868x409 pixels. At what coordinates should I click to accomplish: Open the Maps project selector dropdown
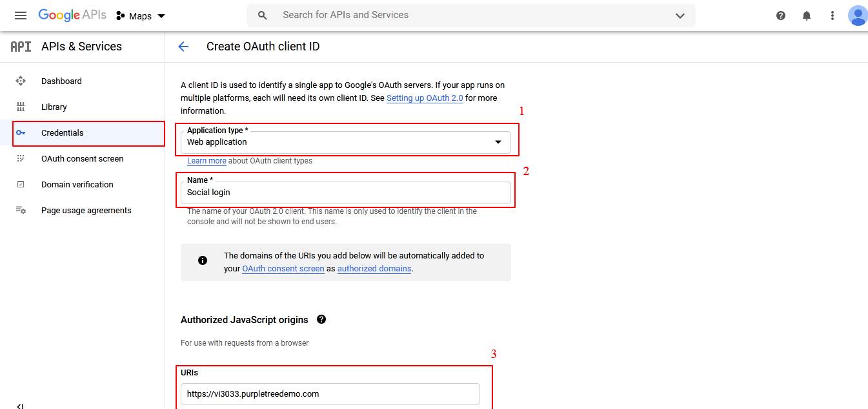[x=141, y=16]
